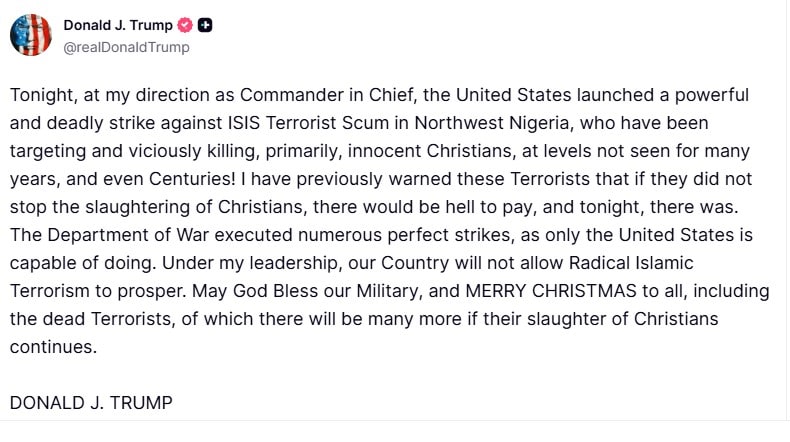The width and height of the screenshot is (790, 442).
Task: Click the final word "continues."
Action: pos(53,348)
